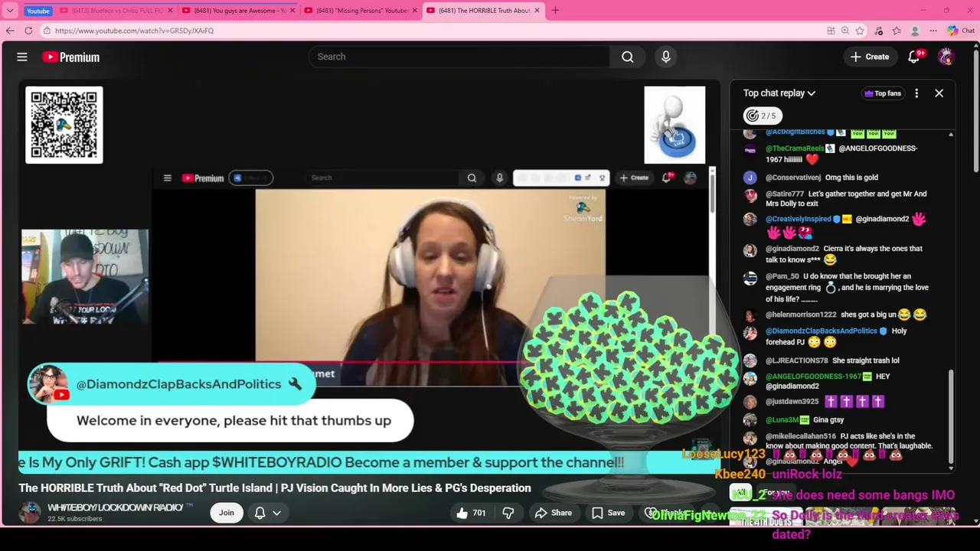Screen dimensions: 980x551
Task: Click the 22.5K subscribers text
Action: (x=74, y=519)
